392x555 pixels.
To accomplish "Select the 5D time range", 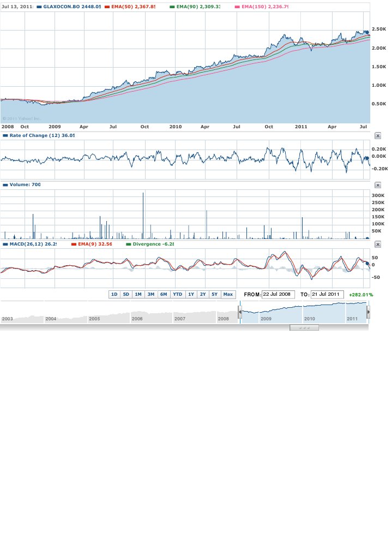I will point(126,295).
